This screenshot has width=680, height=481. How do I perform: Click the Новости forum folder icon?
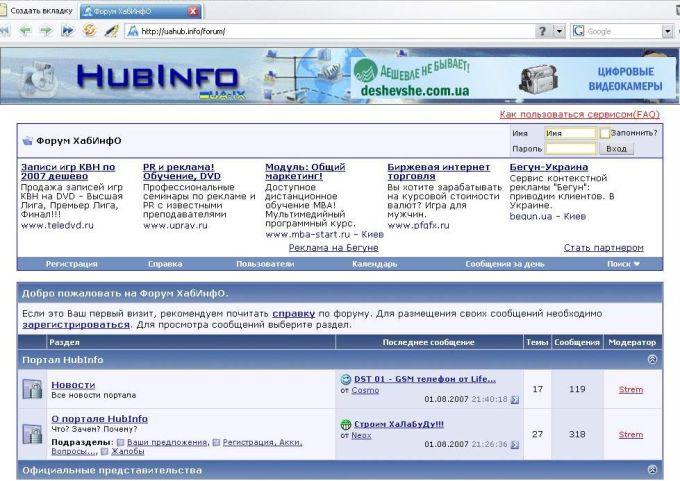tap(33, 389)
